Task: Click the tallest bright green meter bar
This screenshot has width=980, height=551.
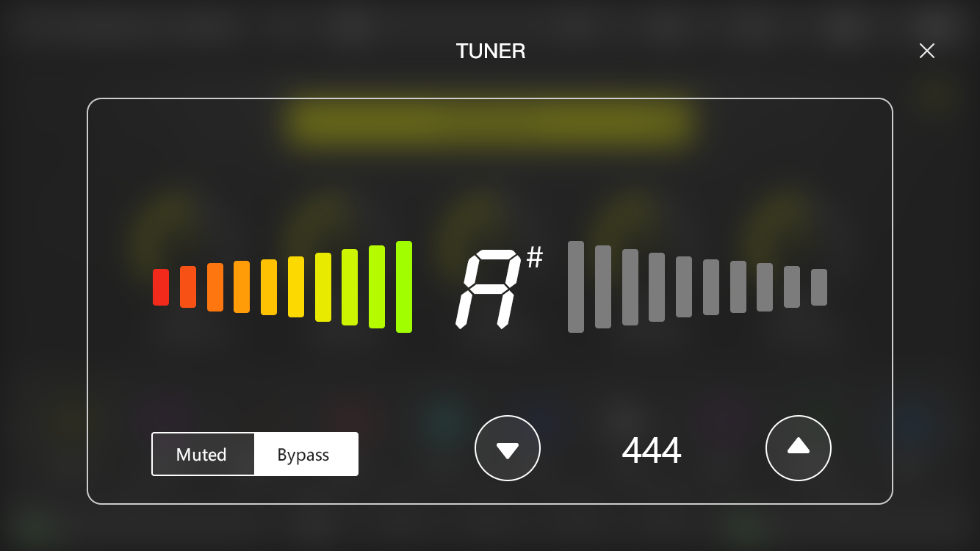Action: [x=404, y=287]
